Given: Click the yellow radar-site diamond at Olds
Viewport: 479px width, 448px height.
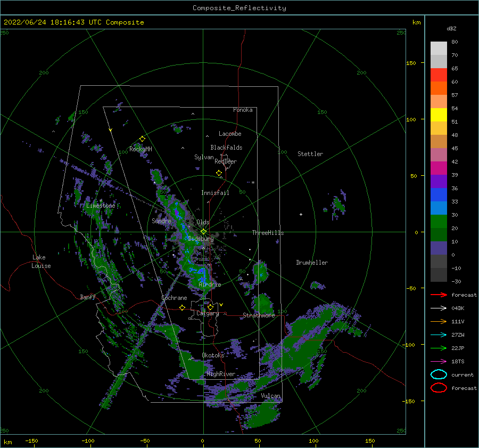Looking at the screenshot, I should (x=203, y=232).
